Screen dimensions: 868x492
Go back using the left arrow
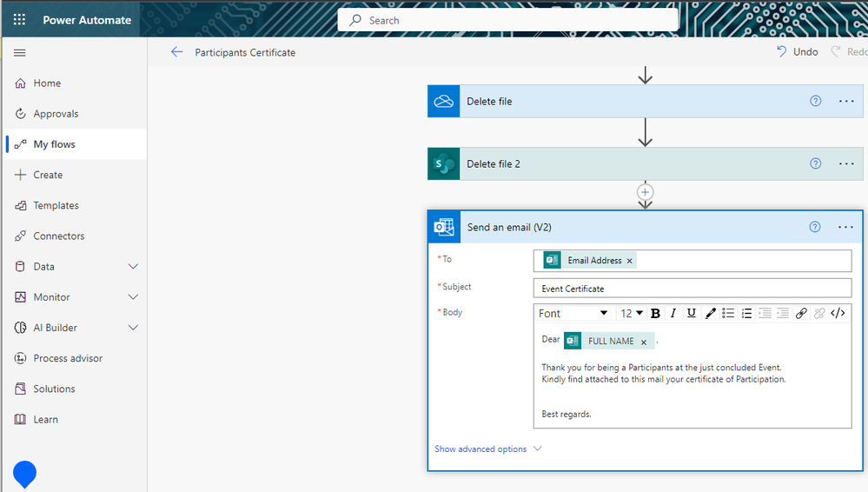176,52
